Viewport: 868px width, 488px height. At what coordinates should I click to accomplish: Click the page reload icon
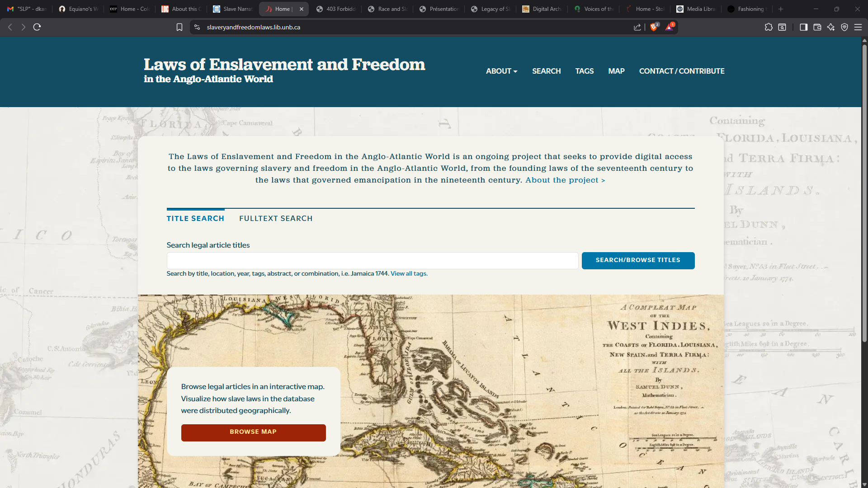pos(37,27)
